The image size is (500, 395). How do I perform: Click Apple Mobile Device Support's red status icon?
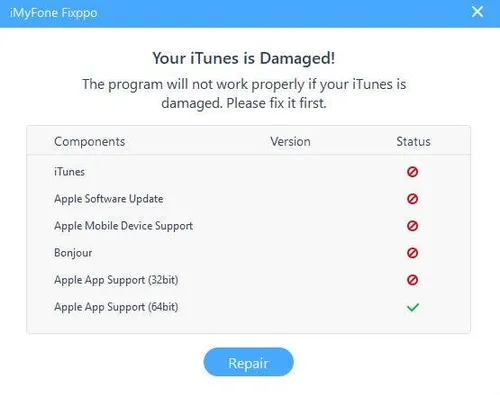(x=412, y=226)
